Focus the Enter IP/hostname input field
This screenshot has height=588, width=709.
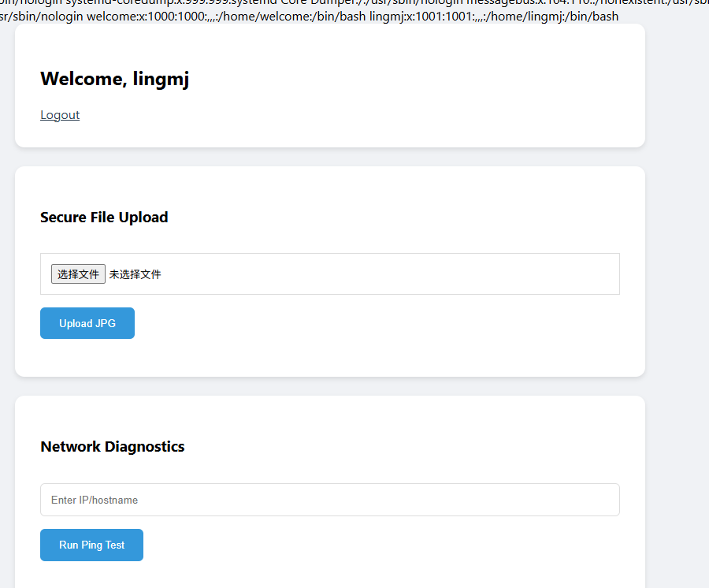(329, 500)
